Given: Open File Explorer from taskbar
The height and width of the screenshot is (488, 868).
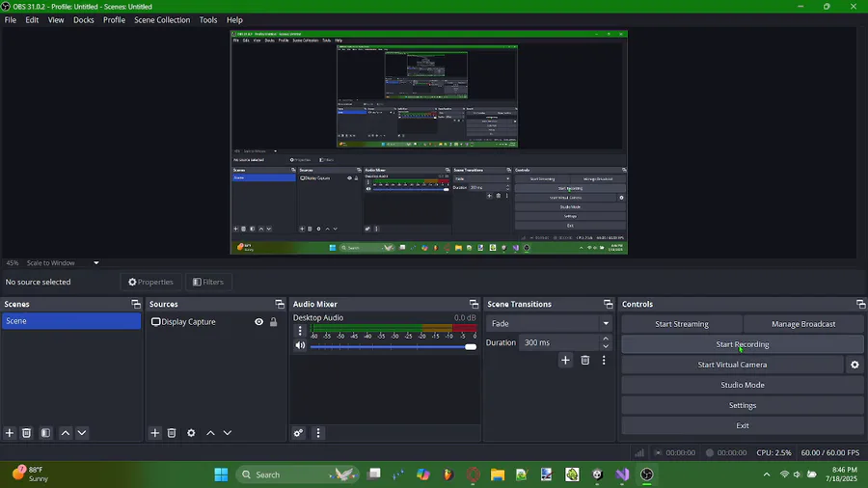Looking at the screenshot, I should point(498,474).
